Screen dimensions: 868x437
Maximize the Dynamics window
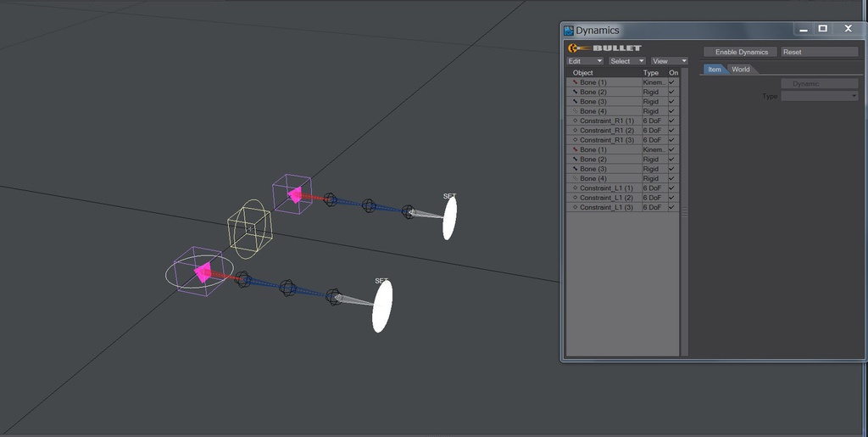(823, 29)
